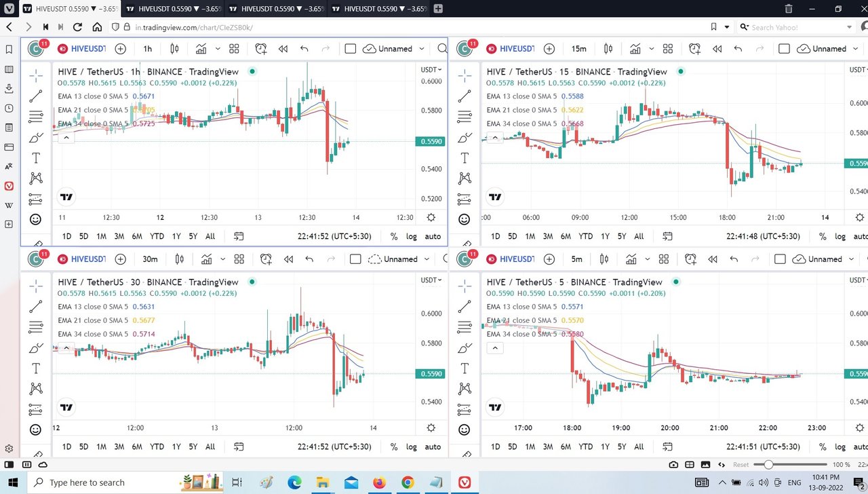This screenshot has height=494, width=868.
Task: Toggle log scale in 5m chart
Action: (840, 446)
